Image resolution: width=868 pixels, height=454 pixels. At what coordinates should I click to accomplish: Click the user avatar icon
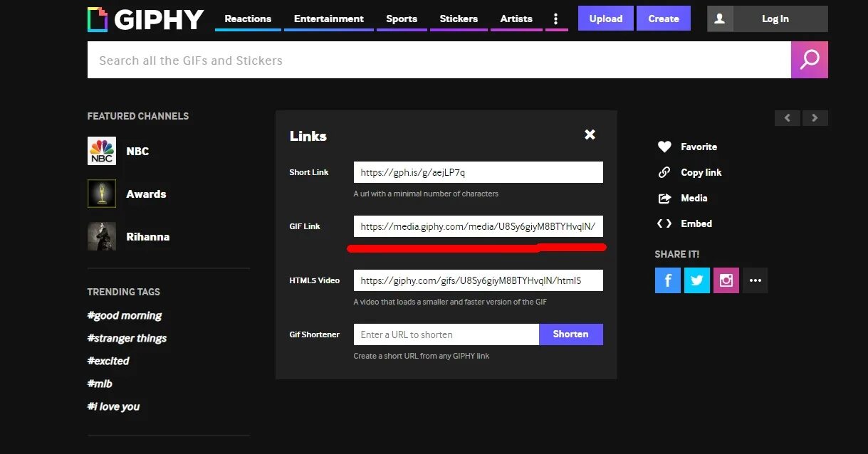(x=720, y=19)
